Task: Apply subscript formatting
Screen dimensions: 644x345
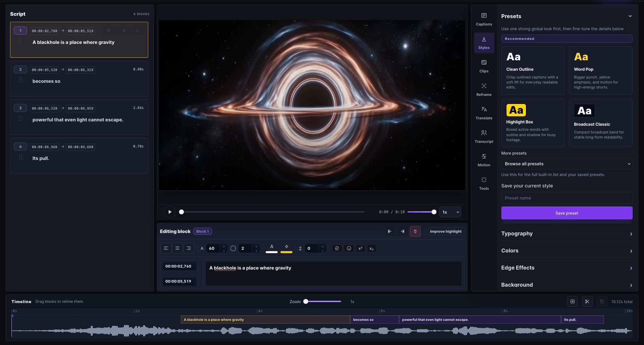Action: [371, 248]
